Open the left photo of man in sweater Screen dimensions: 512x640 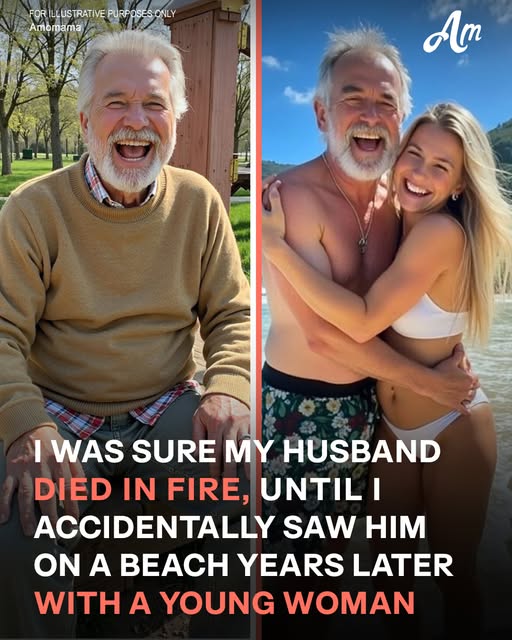pyautogui.click(x=125, y=318)
